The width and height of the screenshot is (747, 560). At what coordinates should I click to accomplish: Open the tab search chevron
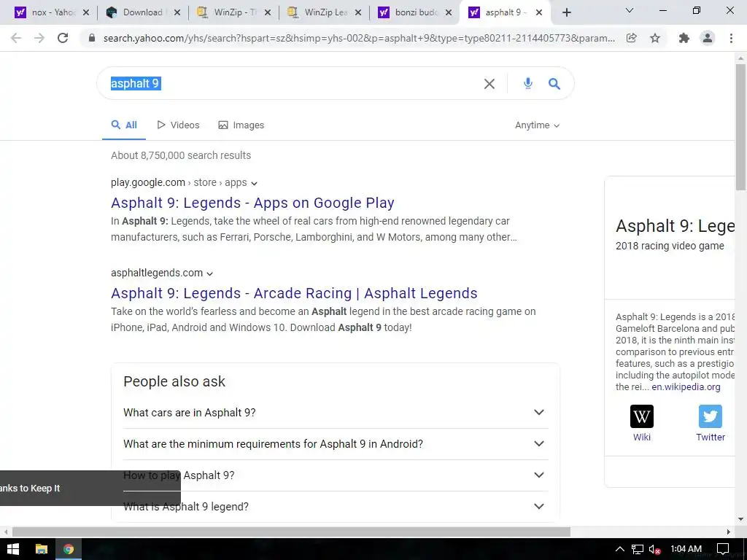pyautogui.click(x=630, y=10)
